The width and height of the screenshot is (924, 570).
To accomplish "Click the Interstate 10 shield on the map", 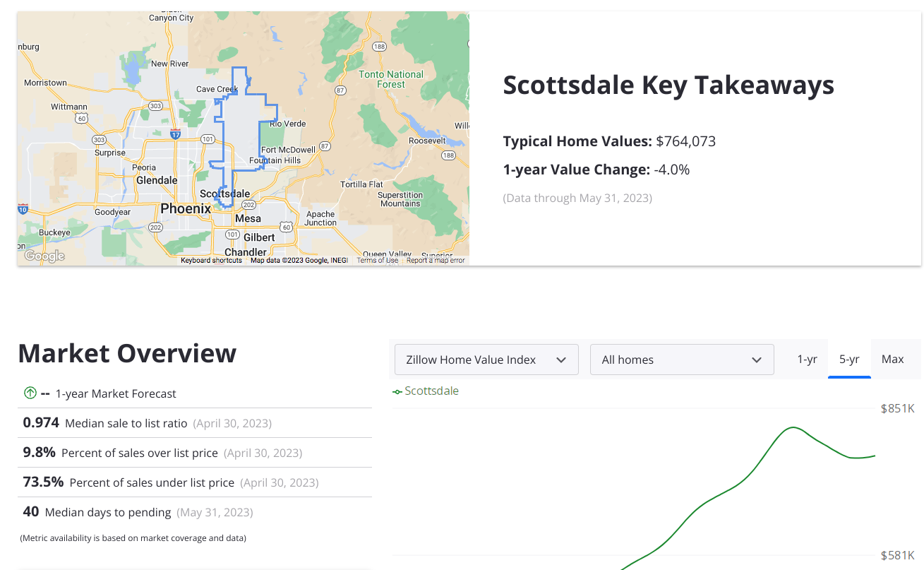I will (23, 208).
